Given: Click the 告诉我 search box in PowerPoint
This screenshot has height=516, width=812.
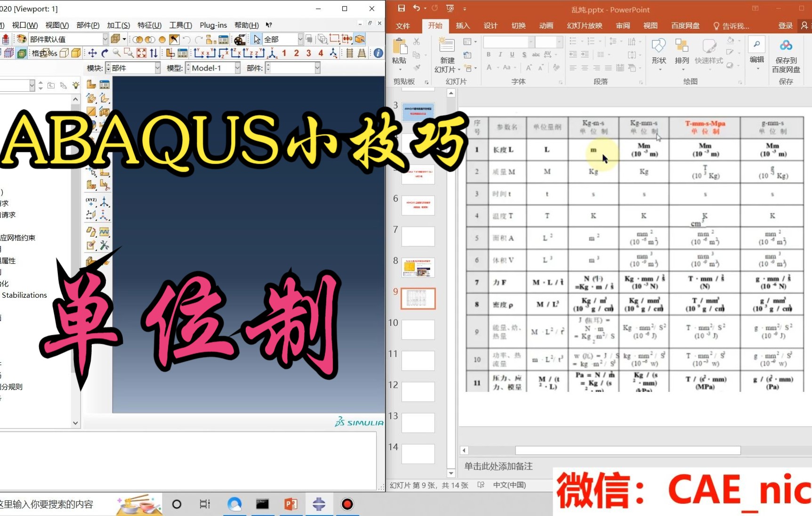Looking at the screenshot, I should click(x=731, y=26).
